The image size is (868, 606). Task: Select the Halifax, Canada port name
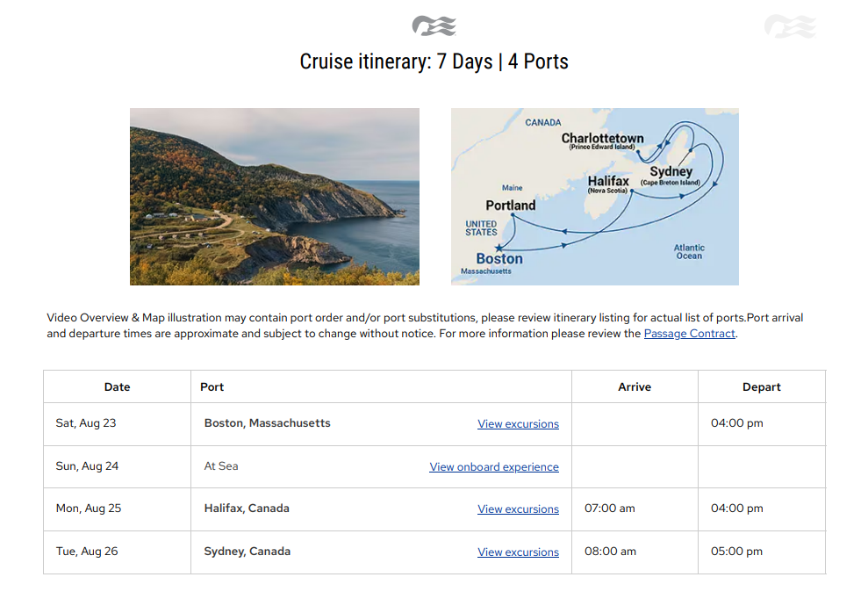coord(247,509)
